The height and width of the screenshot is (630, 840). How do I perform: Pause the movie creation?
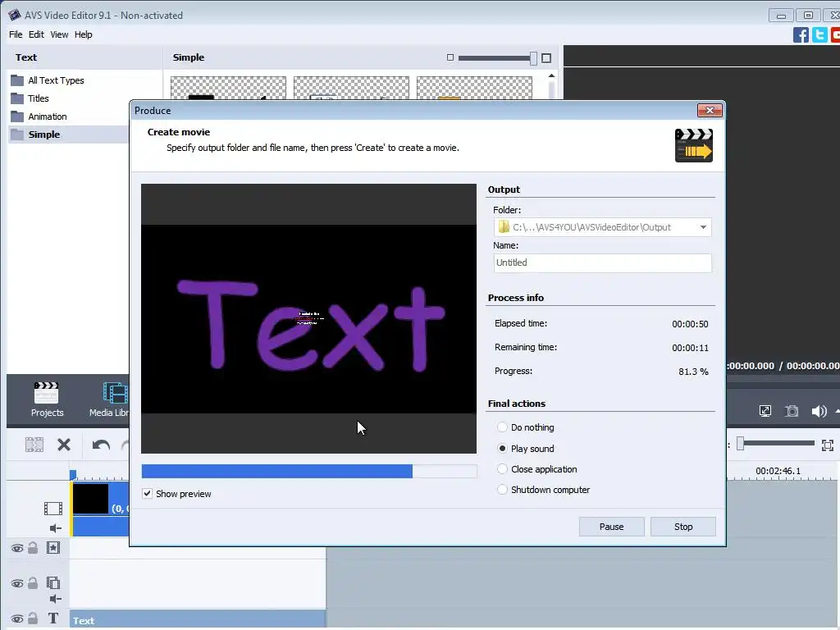pyautogui.click(x=611, y=527)
